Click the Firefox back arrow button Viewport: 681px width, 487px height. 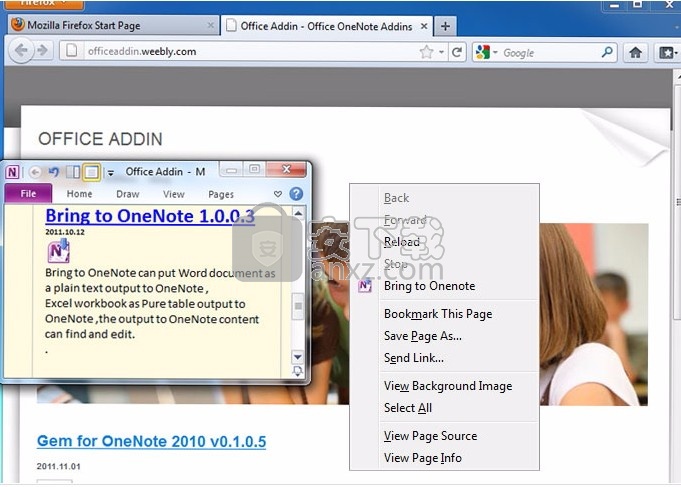(x=21, y=51)
